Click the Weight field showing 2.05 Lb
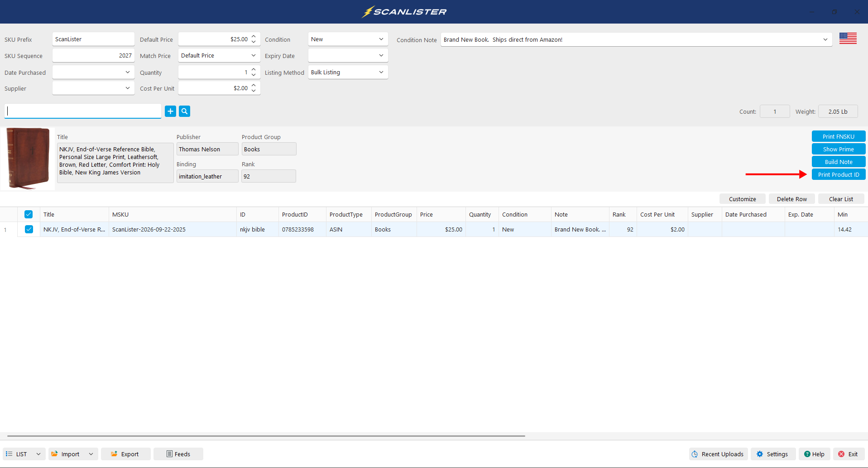868x468 pixels. tap(838, 111)
